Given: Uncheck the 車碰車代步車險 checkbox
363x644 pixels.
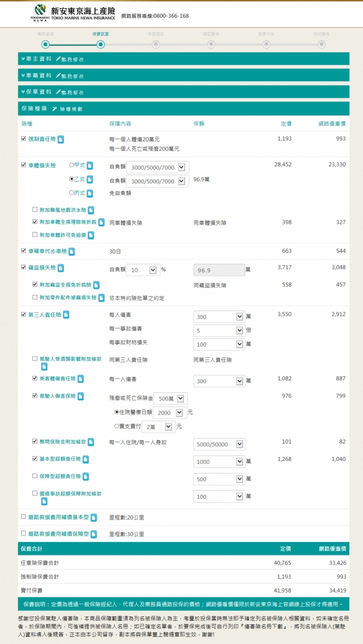Looking at the screenshot, I should coord(23,250).
